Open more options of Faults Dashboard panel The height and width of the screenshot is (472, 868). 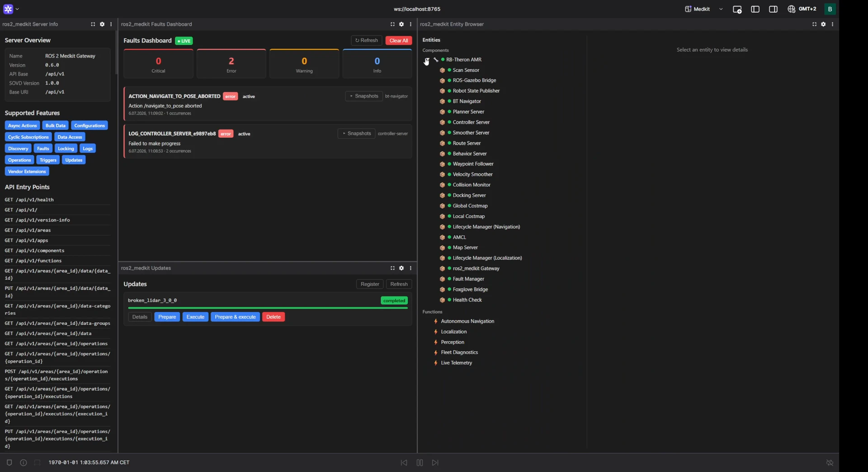pyautogui.click(x=410, y=24)
